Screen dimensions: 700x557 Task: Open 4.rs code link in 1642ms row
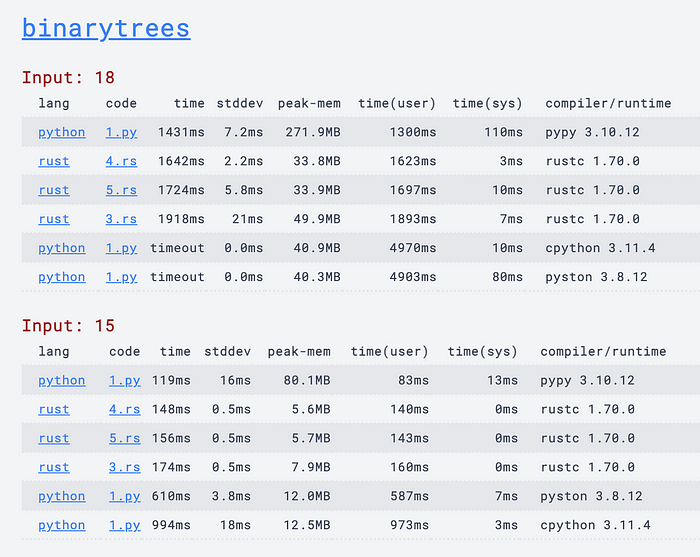pyautogui.click(x=121, y=161)
